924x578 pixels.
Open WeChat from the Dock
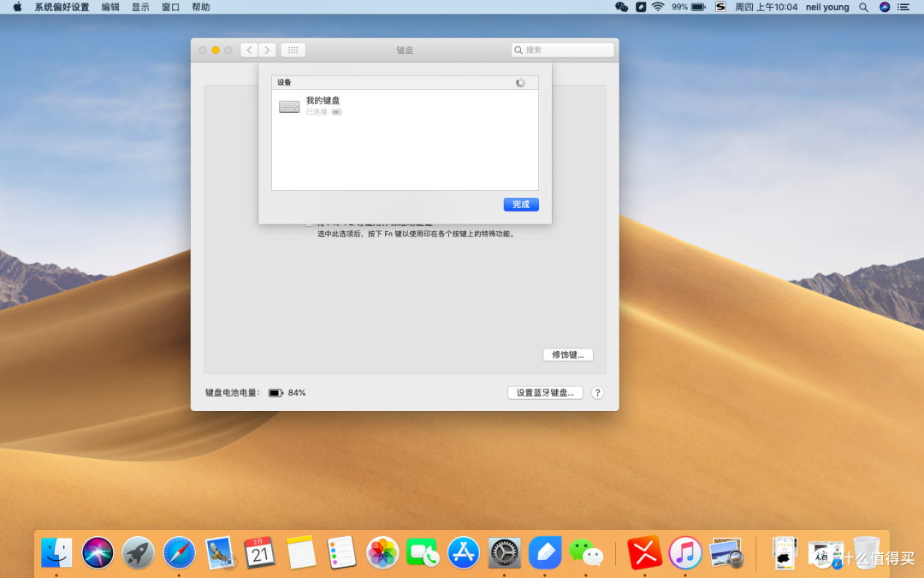586,553
